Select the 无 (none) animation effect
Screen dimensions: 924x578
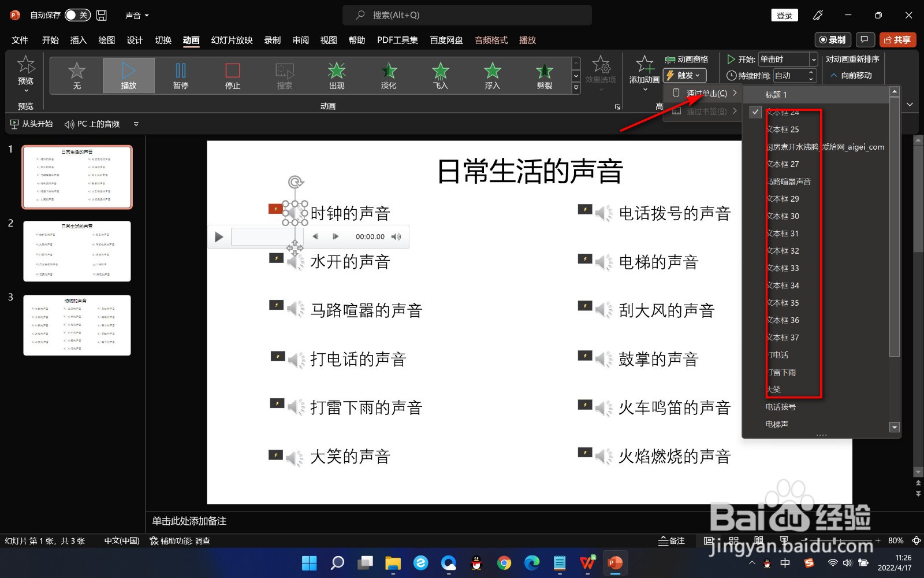[77, 76]
